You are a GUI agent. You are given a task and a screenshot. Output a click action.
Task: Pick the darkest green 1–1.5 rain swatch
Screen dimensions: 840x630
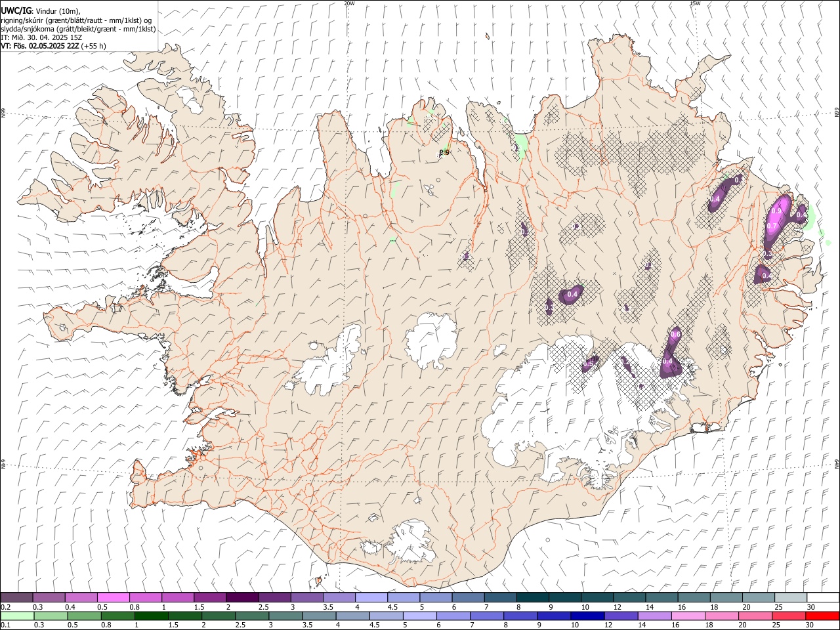pos(152,616)
